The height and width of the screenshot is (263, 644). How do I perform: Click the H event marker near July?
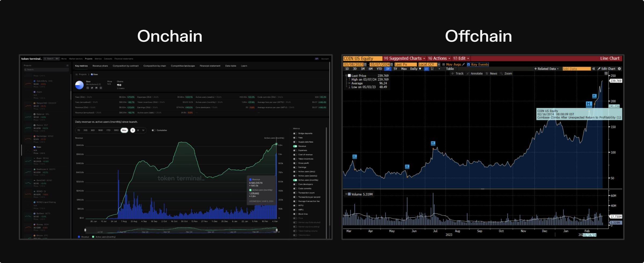tap(433, 143)
